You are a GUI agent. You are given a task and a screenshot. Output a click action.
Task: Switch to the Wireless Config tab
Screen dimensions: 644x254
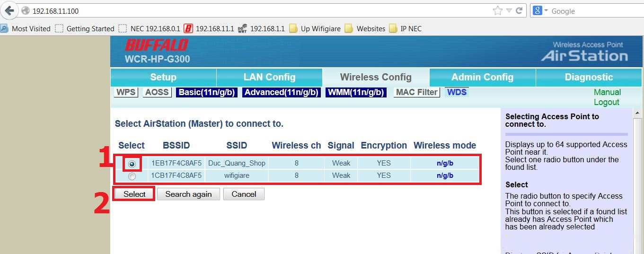[x=376, y=77]
